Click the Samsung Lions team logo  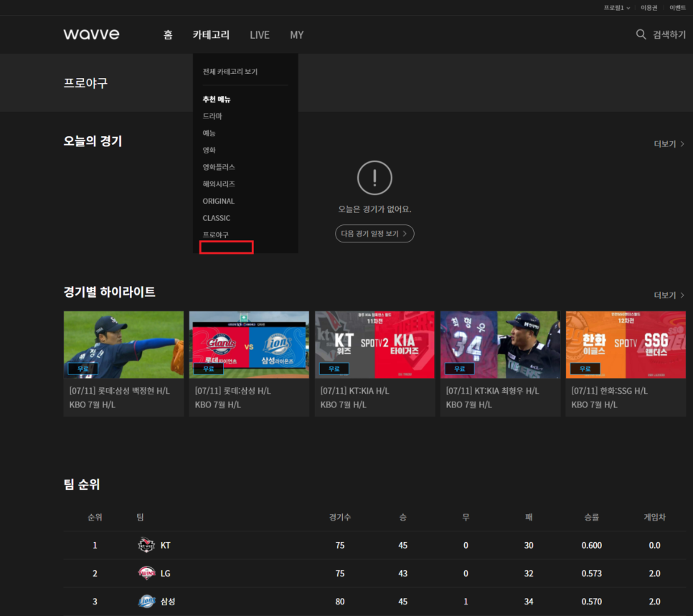(146, 602)
